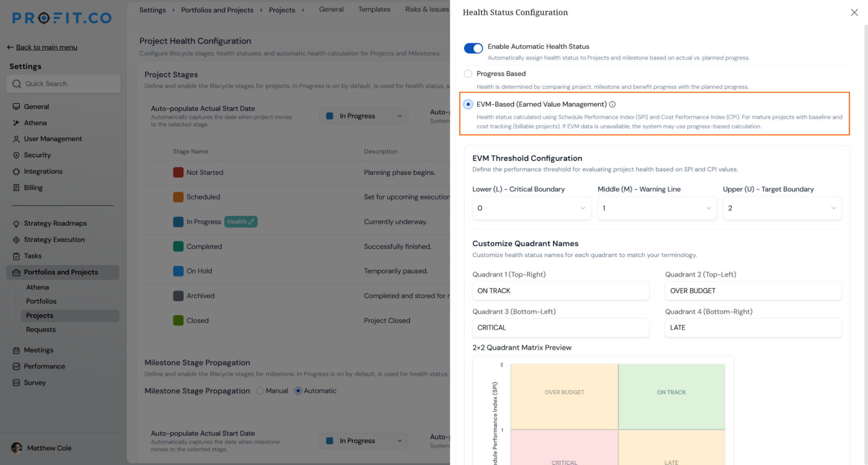Image resolution: width=868 pixels, height=465 pixels.
Task: Click the Strategy Execution target icon
Action: 16,240
